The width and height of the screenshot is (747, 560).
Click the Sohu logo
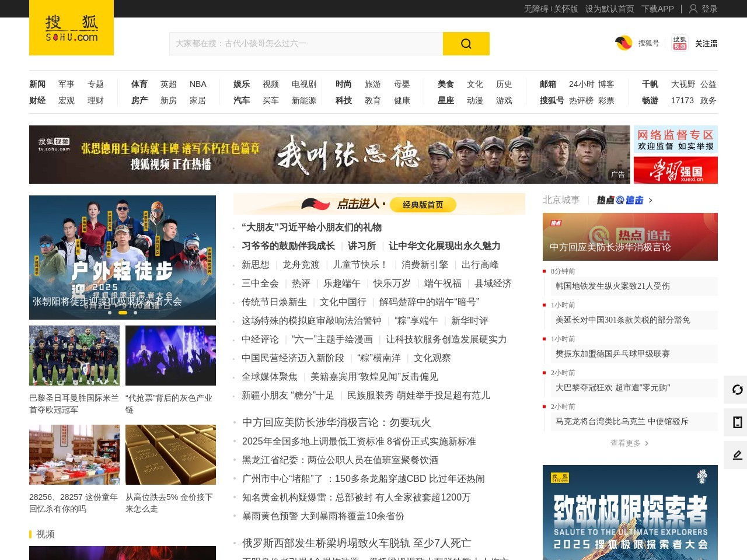71,28
